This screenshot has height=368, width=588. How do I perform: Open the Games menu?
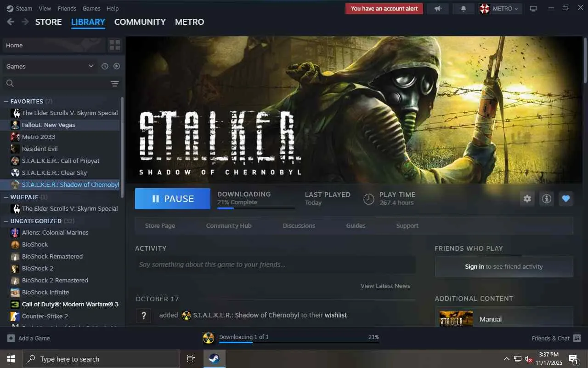91,8
